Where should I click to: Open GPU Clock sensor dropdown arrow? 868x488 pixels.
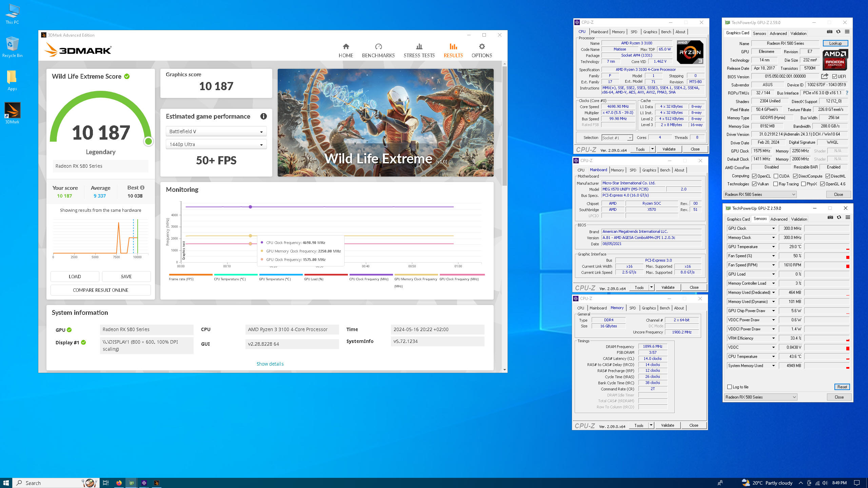coord(773,228)
